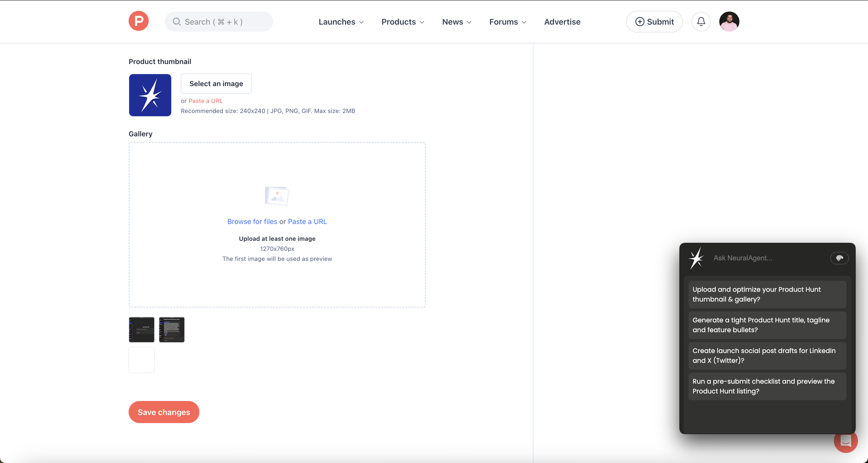Click the NeuralAgent star logo icon
This screenshot has height=463, width=868.
click(x=696, y=258)
